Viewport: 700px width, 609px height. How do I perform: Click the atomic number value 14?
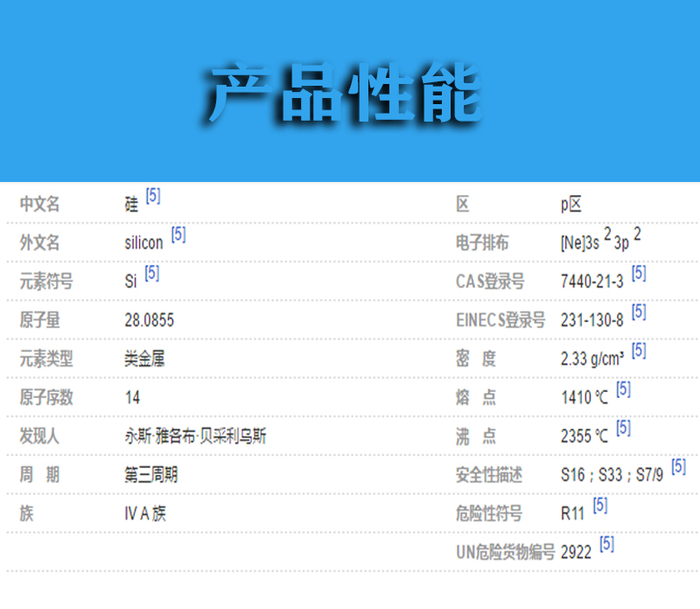point(132,397)
